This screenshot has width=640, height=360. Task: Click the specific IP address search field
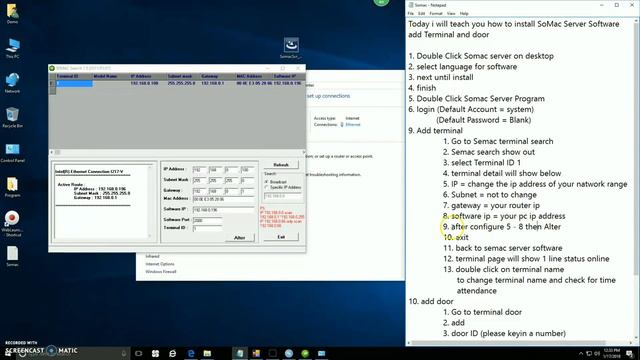point(283,196)
